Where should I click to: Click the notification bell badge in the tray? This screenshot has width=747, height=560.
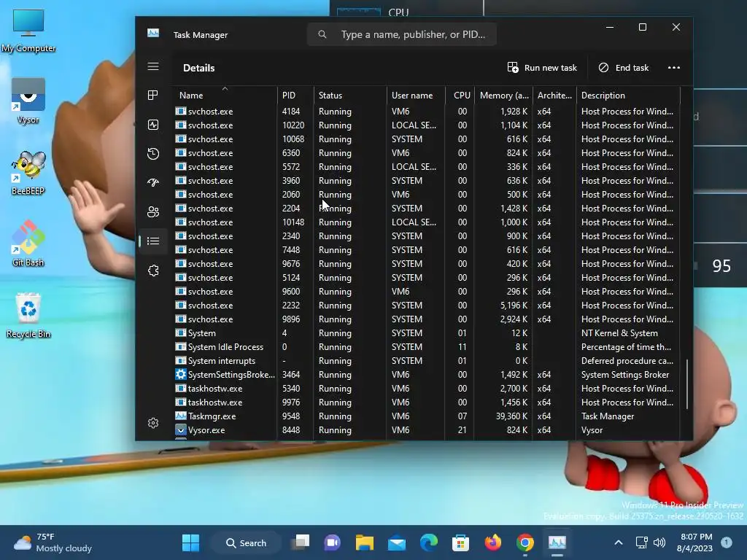pos(726,542)
